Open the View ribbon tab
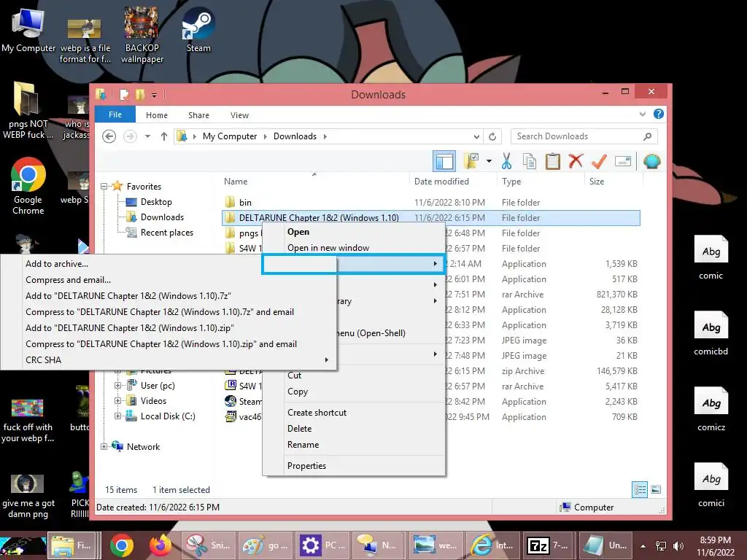This screenshot has height=560, width=747. tap(239, 115)
